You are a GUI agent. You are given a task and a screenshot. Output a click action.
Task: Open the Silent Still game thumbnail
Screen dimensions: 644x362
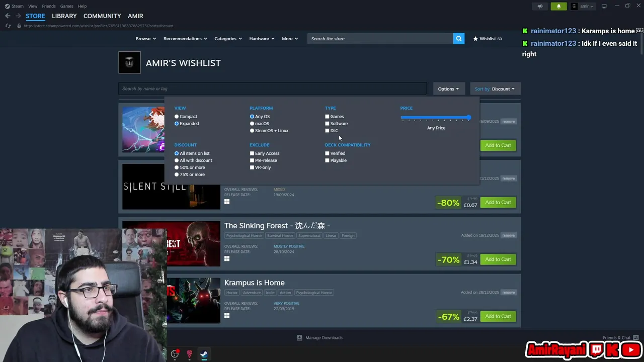[x=171, y=187]
